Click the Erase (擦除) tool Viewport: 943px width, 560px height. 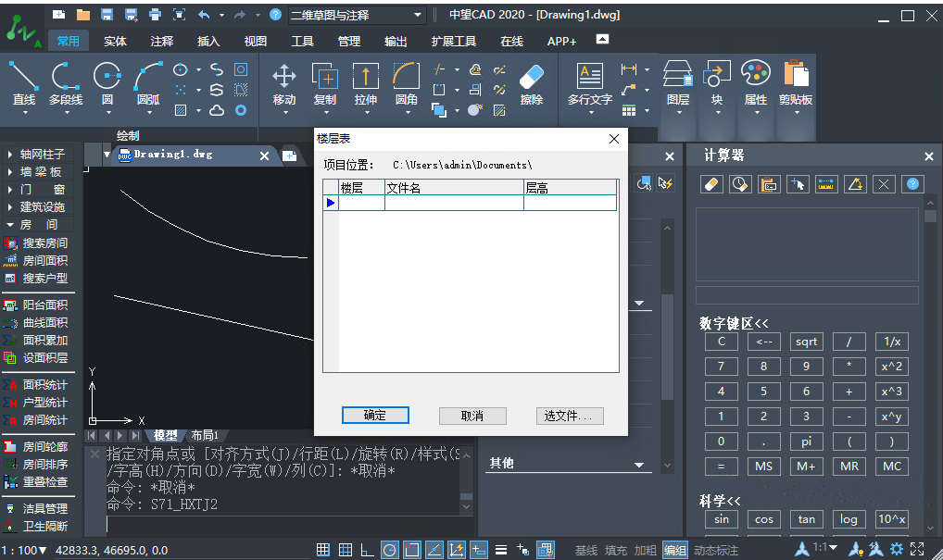coord(532,83)
